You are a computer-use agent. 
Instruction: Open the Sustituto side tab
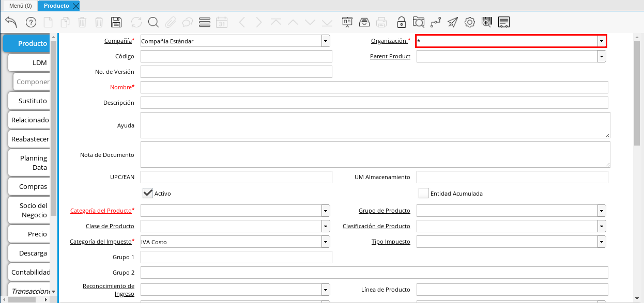click(33, 101)
